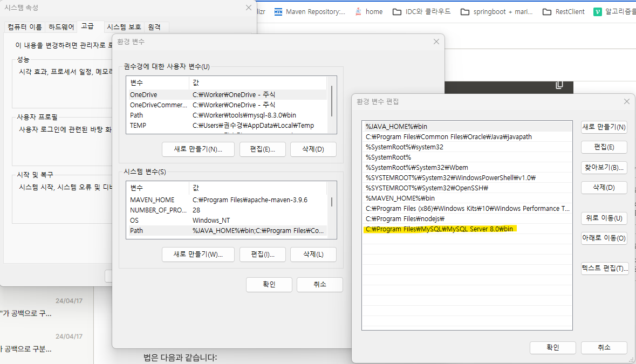Click the 텍스트 편집(T)... button

point(604,269)
